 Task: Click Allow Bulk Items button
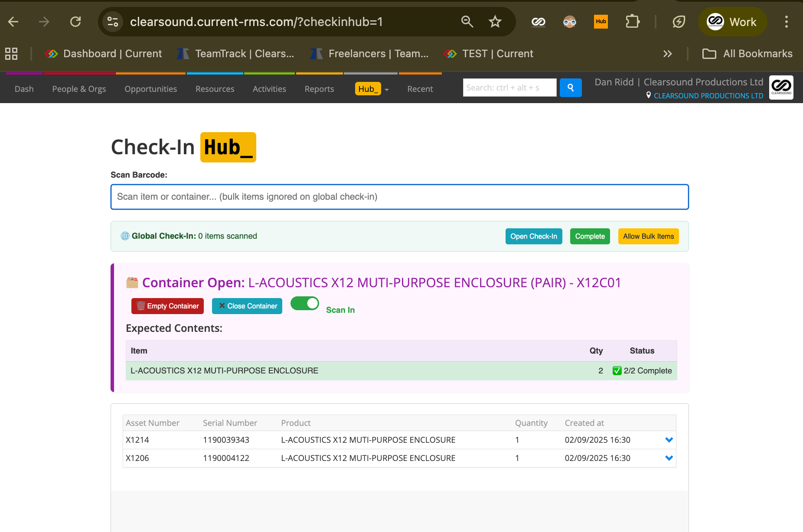(648, 236)
